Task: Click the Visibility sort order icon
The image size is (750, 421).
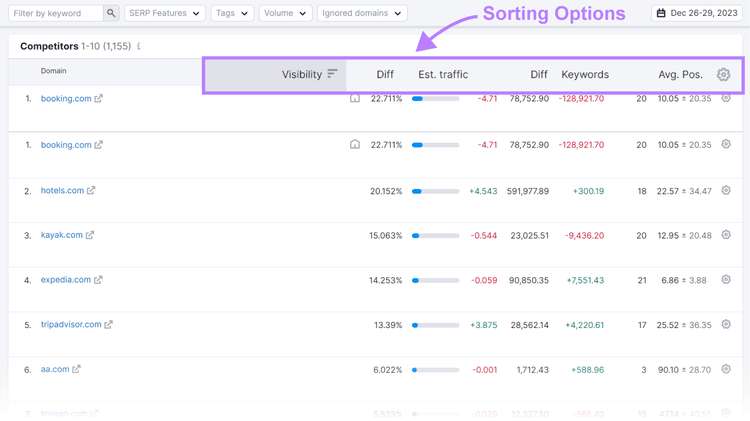Action: (x=332, y=74)
